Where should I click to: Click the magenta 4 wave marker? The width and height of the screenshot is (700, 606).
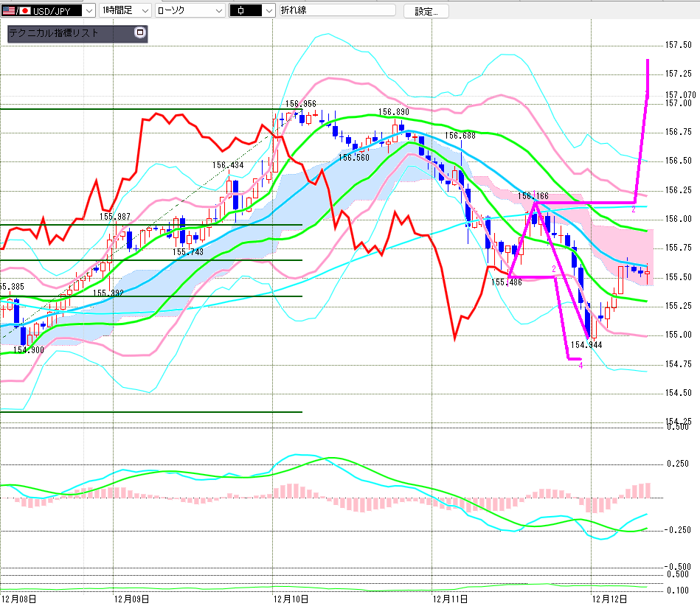click(x=581, y=365)
